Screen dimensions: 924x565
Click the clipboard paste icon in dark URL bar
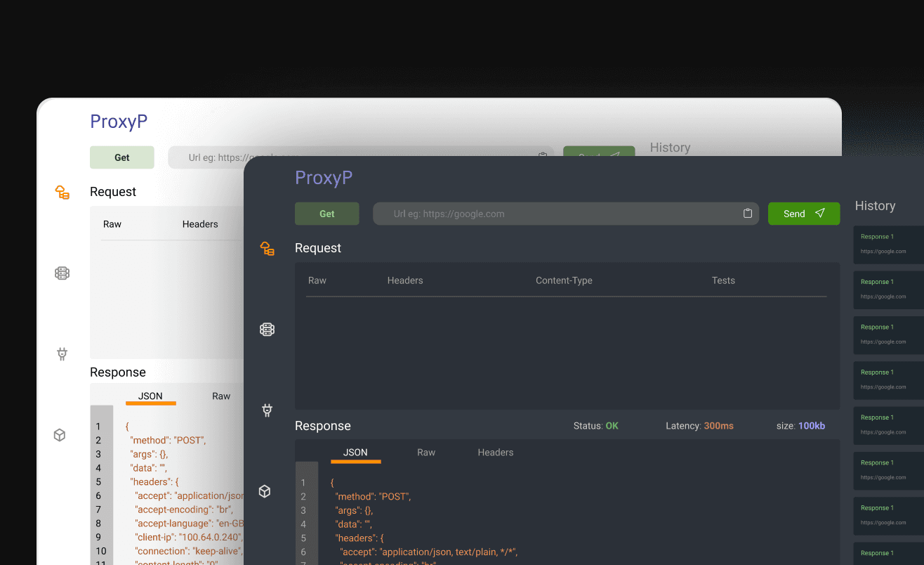click(x=748, y=214)
